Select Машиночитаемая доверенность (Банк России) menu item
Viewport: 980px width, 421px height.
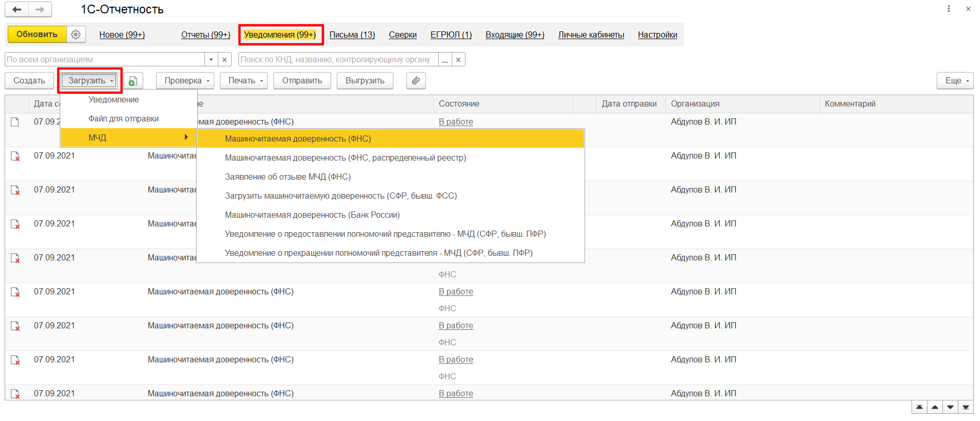(312, 215)
